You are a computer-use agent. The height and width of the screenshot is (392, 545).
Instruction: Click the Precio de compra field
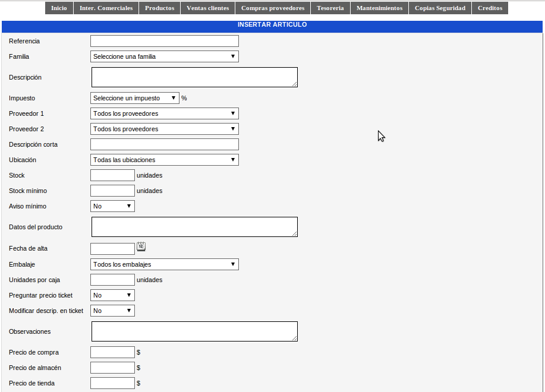112,352
